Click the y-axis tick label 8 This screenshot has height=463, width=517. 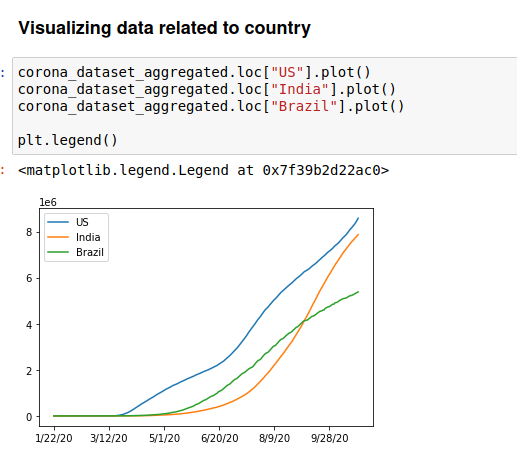29,232
